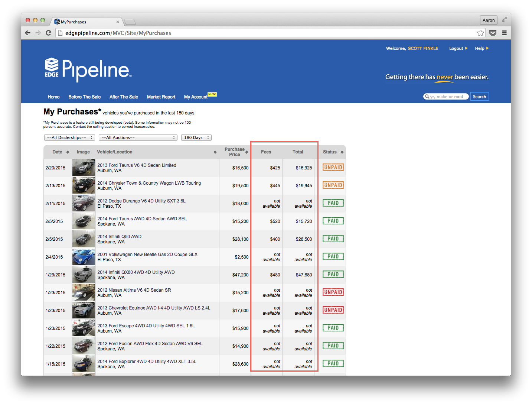Open the 2012 Nissan Altima thumbnail

coord(84,292)
